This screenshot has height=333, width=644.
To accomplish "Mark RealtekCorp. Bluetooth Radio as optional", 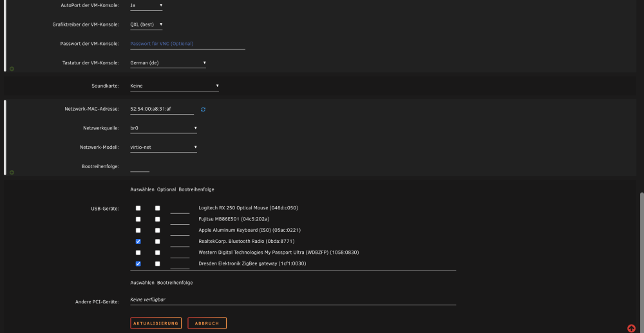I will (x=157, y=242).
